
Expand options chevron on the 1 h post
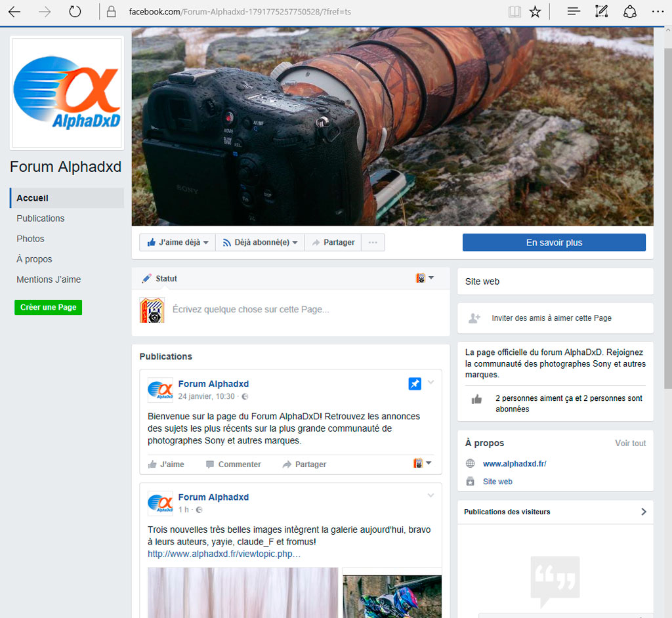click(x=430, y=495)
